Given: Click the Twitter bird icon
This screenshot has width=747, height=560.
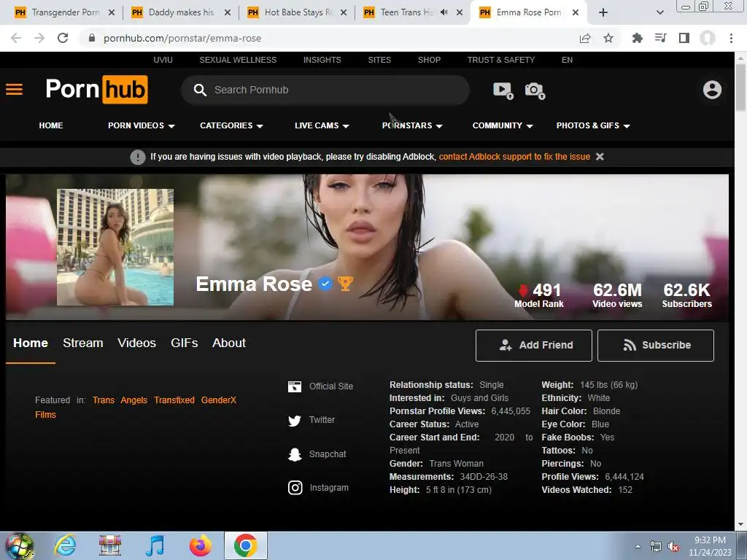Looking at the screenshot, I should [295, 421].
